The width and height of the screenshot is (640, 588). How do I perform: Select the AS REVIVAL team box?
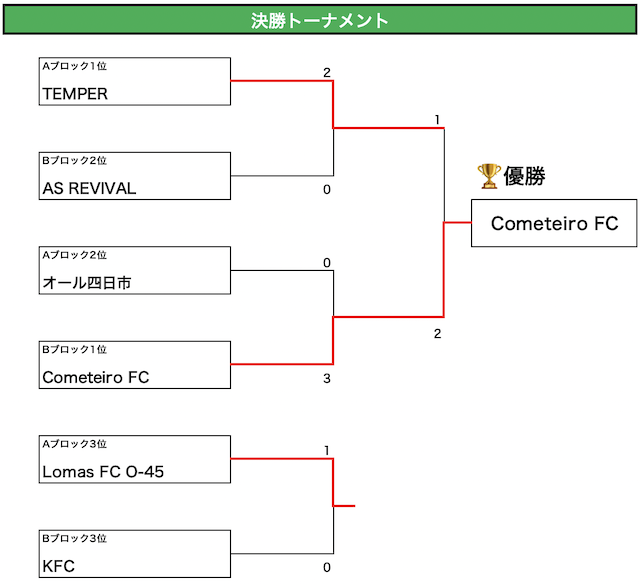pyautogui.click(x=134, y=176)
